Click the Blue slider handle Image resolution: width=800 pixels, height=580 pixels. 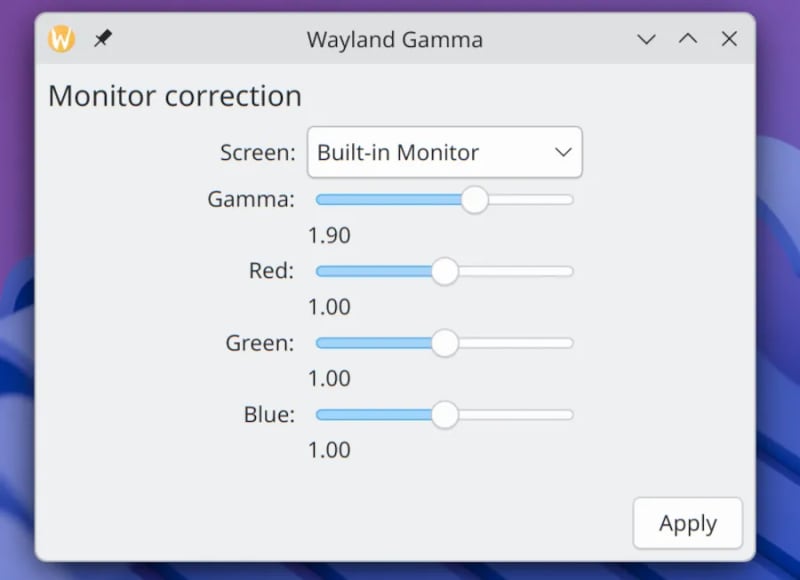coord(445,415)
